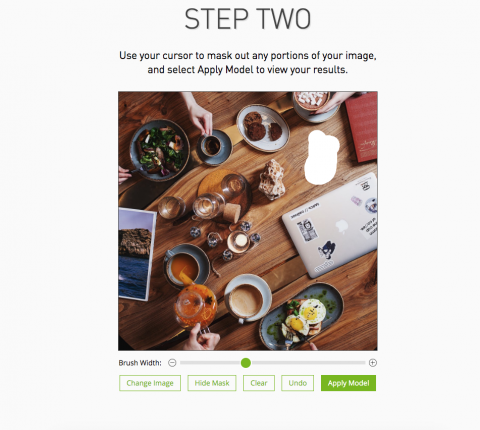The image size is (480, 430).
Task: Decrease brush width with minus icon
Action: point(172,363)
